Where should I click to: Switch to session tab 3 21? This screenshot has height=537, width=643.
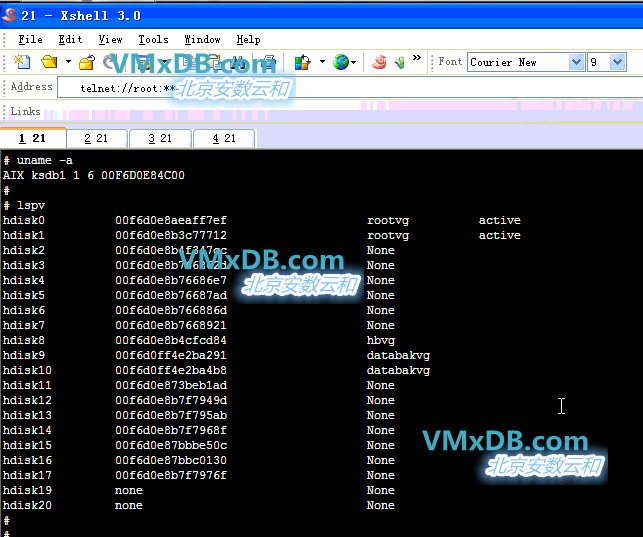pyautogui.click(x=160, y=138)
